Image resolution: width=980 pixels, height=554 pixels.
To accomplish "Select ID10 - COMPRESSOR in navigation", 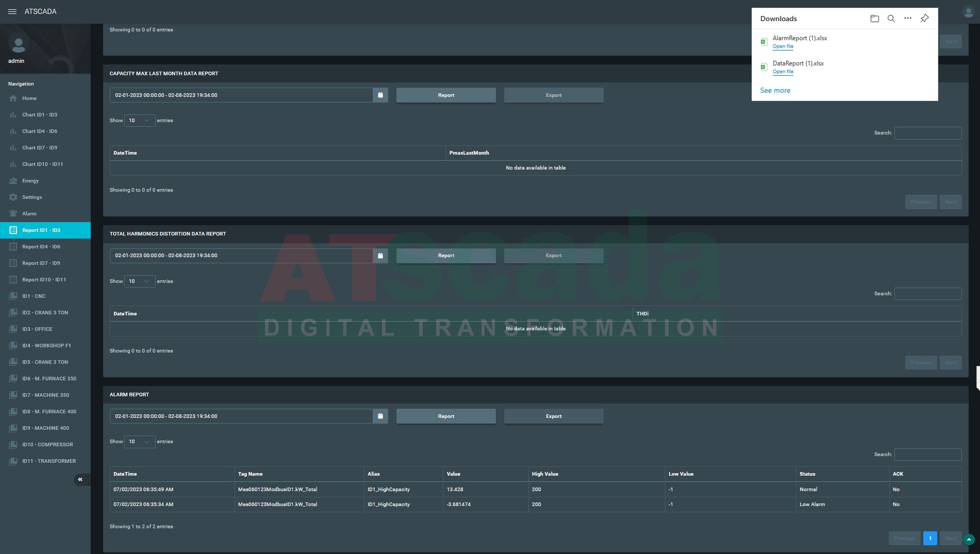I will [47, 445].
